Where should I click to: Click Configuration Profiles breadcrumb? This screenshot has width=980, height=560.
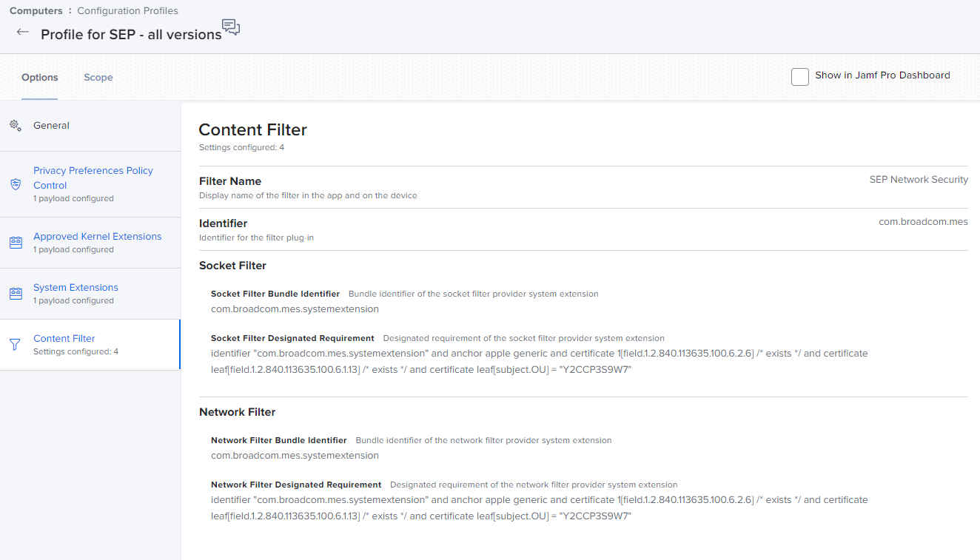(x=127, y=11)
